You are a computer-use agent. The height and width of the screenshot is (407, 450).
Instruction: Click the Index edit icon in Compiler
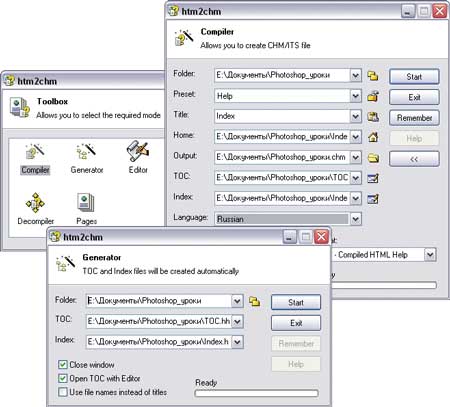(x=373, y=199)
